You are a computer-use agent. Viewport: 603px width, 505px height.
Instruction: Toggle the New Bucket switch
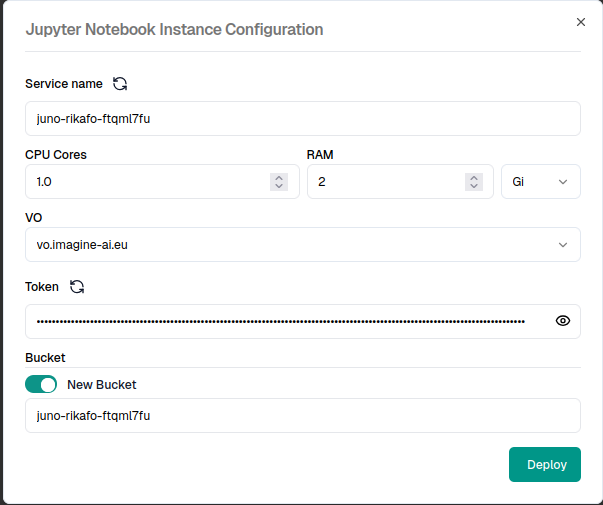coord(41,384)
